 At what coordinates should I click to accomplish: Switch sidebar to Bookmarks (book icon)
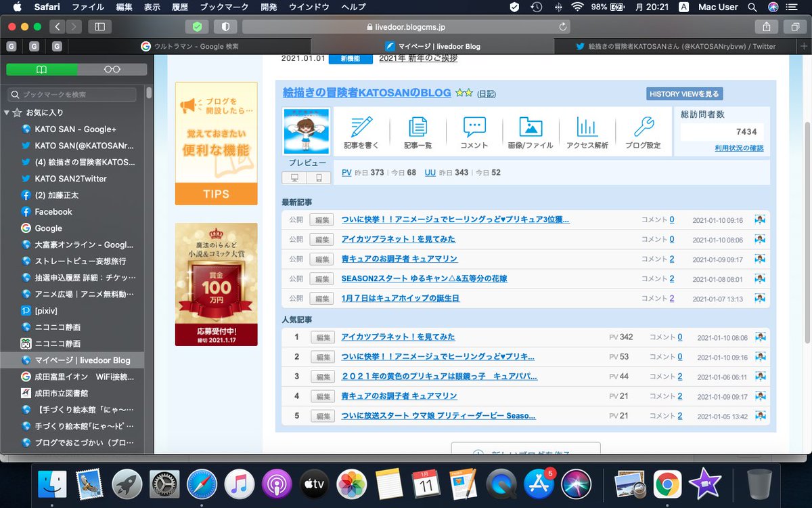coord(41,70)
